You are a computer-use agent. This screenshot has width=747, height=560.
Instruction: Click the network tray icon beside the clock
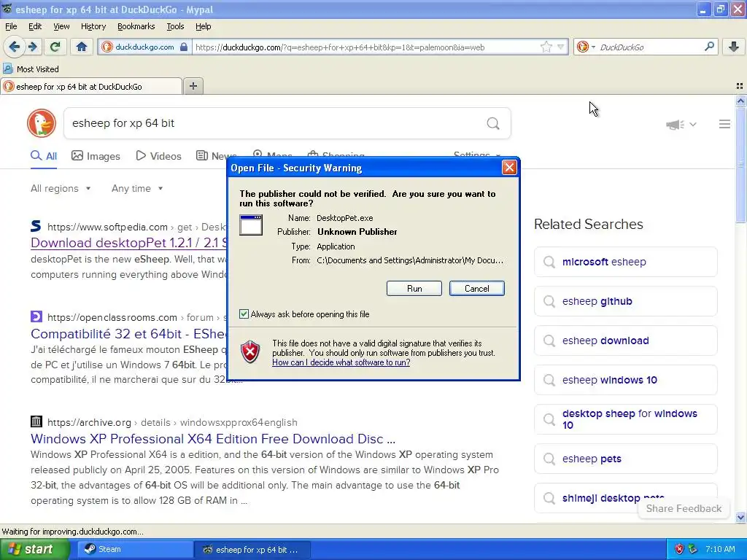coord(693,549)
